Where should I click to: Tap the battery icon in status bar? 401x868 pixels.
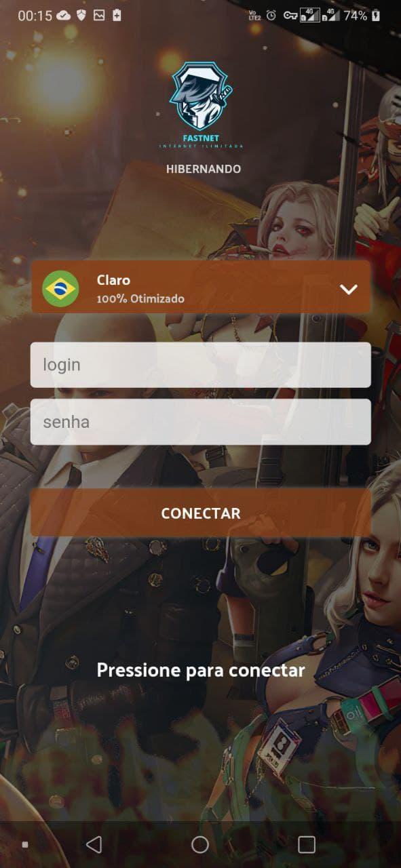coord(376,16)
